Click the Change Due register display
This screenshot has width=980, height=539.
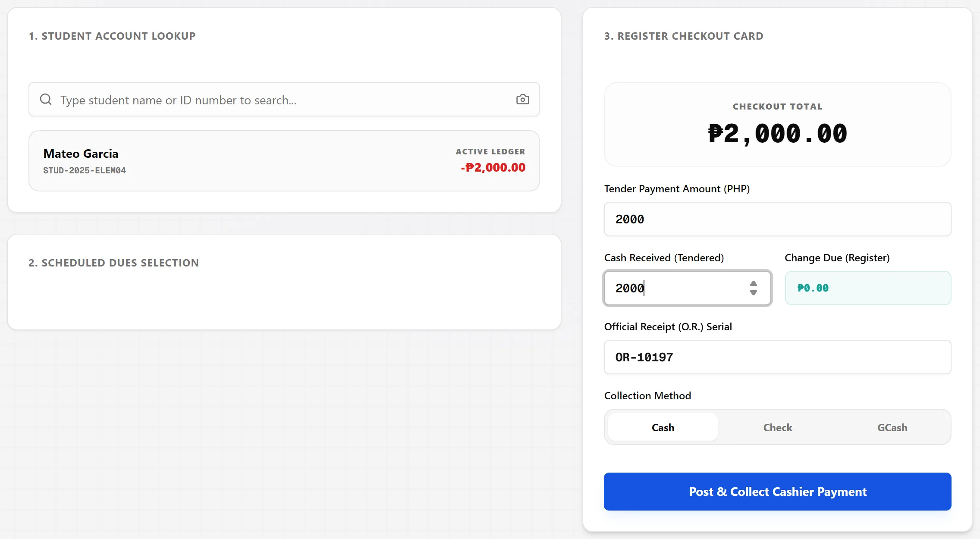pyautogui.click(x=868, y=288)
